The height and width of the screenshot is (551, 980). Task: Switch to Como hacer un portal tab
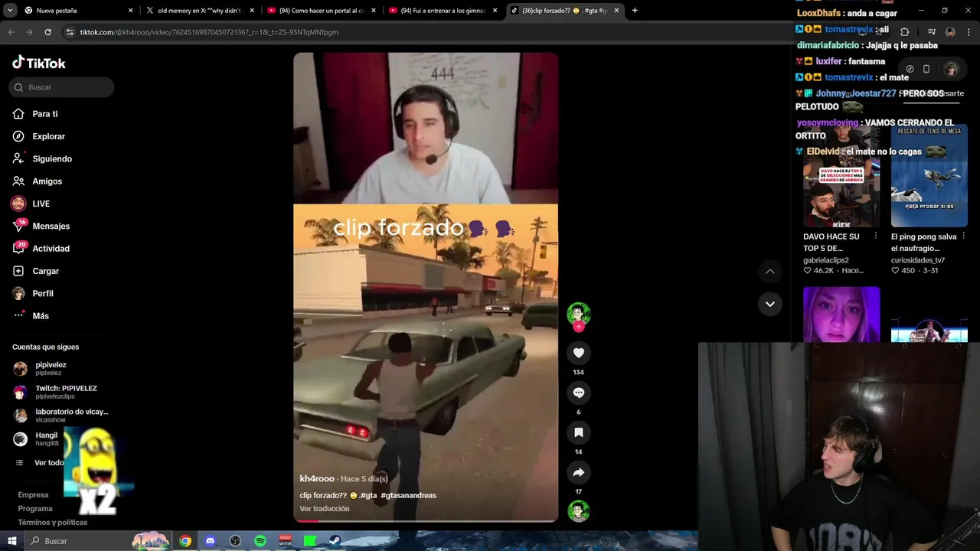pos(321,11)
